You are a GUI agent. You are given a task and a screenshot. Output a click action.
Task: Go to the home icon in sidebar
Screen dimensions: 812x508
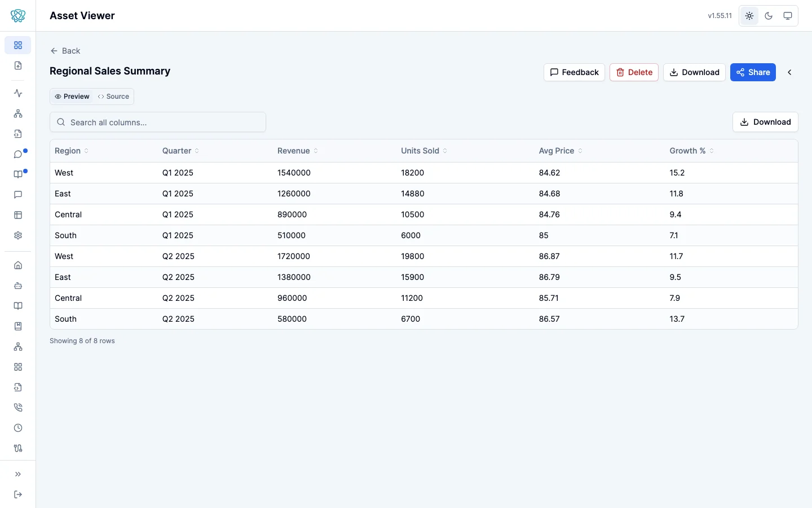(x=18, y=265)
